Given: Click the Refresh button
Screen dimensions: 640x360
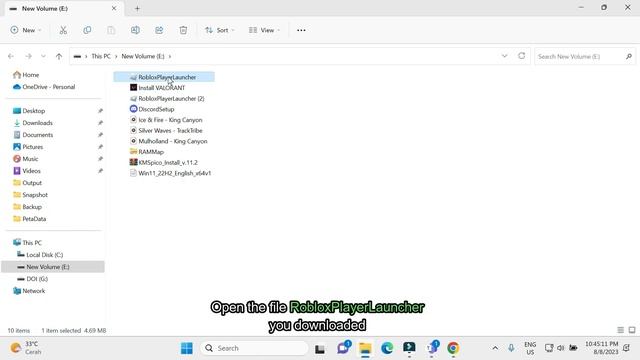Looking at the screenshot, I should pyautogui.click(x=522, y=56).
